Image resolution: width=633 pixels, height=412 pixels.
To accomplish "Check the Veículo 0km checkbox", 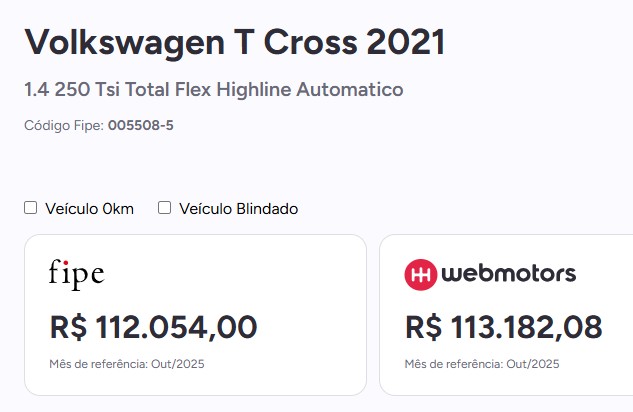I will click(x=31, y=208).
